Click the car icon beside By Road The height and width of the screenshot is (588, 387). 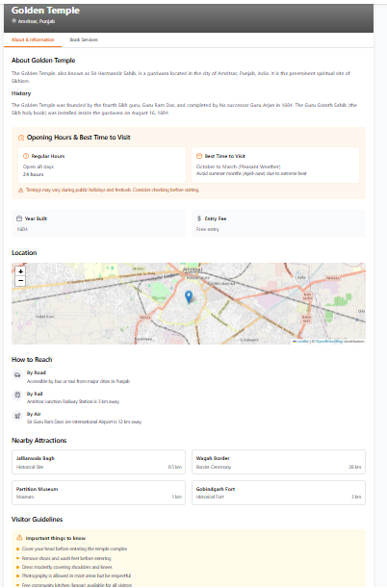click(x=17, y=374)
